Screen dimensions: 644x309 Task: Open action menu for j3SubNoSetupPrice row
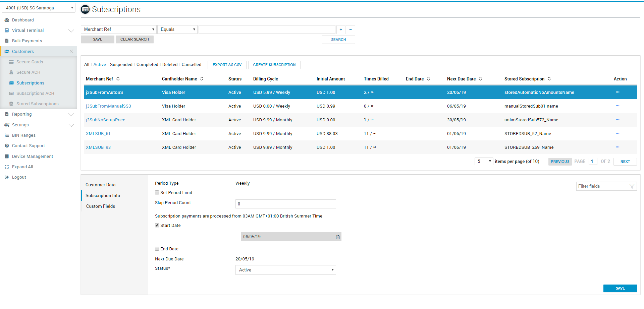click(x=617, y=120)
